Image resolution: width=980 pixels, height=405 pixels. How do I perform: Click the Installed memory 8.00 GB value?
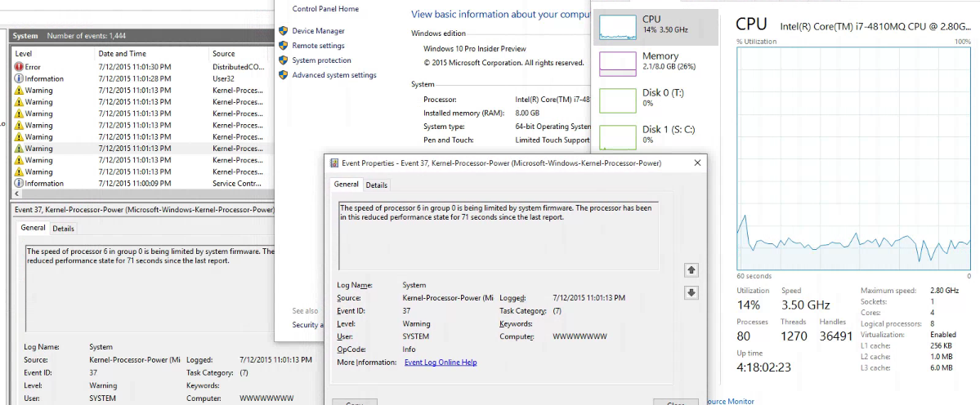tap(527, 113)
